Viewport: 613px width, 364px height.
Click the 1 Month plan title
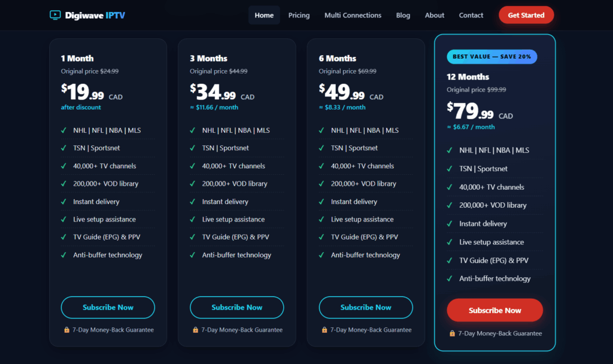77,58
